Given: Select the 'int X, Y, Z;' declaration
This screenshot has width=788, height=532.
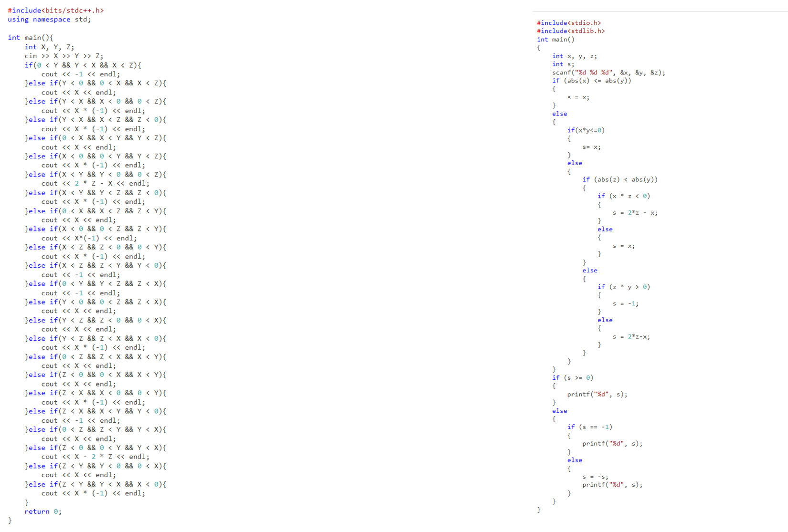Looking at the screenshot, I should [x=50, y=47].
